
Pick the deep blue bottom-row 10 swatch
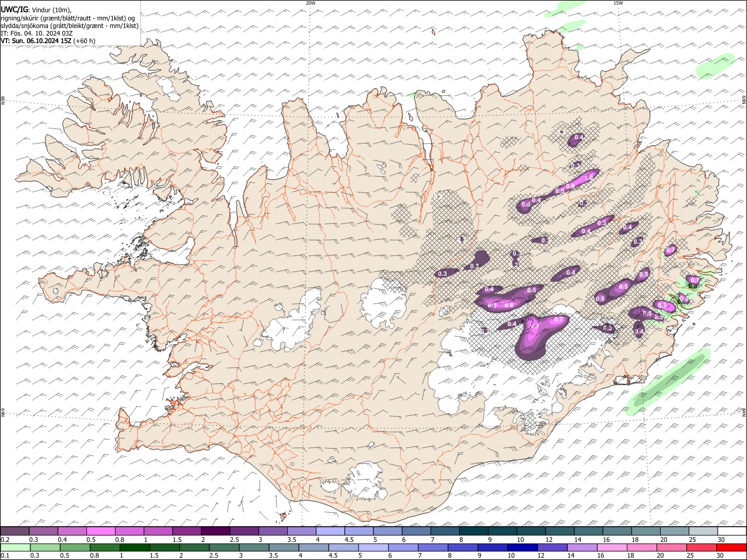pos(522,547)
